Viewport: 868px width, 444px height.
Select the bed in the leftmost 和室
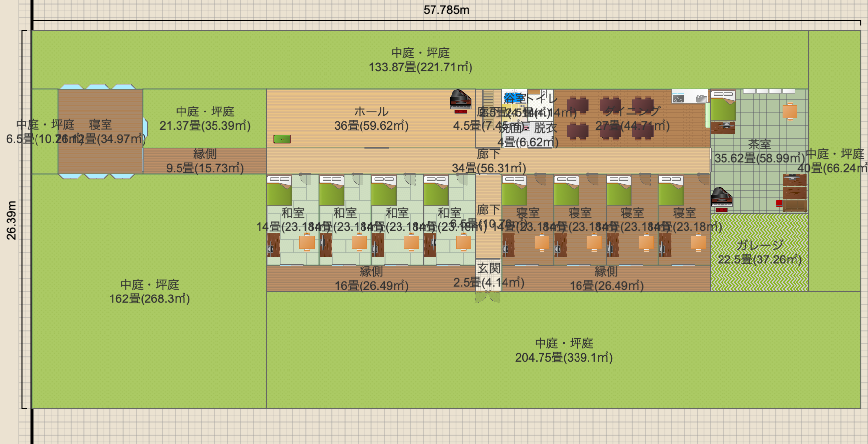point(279,190)
